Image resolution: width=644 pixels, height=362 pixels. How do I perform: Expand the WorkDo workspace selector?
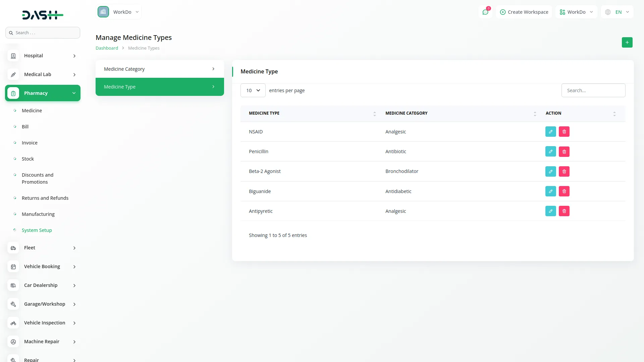[576, 12]
